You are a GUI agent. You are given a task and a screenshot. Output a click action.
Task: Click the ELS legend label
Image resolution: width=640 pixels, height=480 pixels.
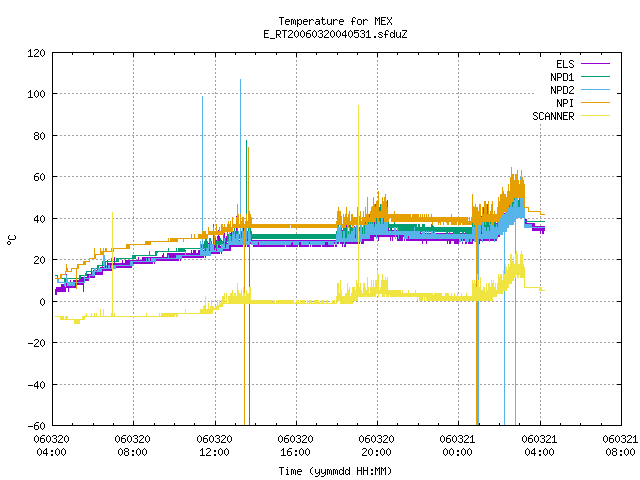point(565,64)
